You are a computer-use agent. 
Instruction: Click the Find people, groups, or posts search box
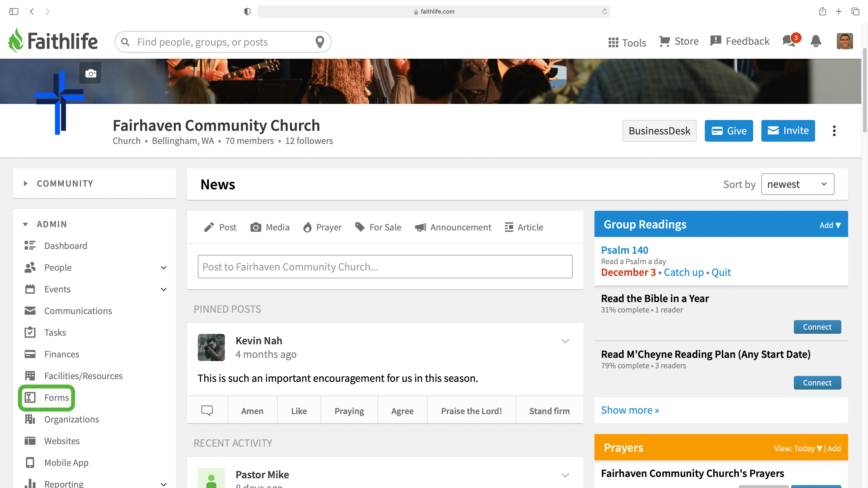click(223, 42)
